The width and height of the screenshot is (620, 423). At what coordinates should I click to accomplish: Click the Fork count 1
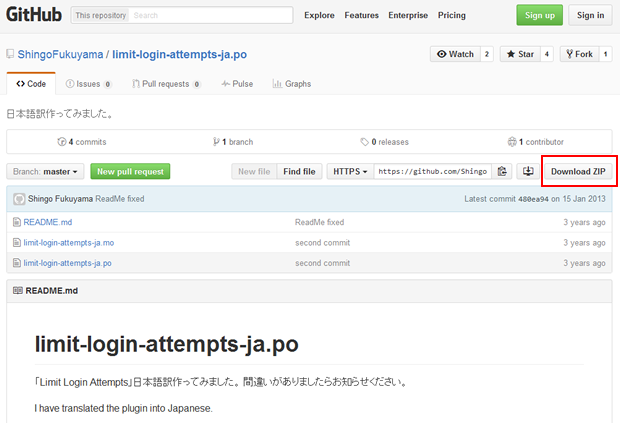click(x=605, y=54)
